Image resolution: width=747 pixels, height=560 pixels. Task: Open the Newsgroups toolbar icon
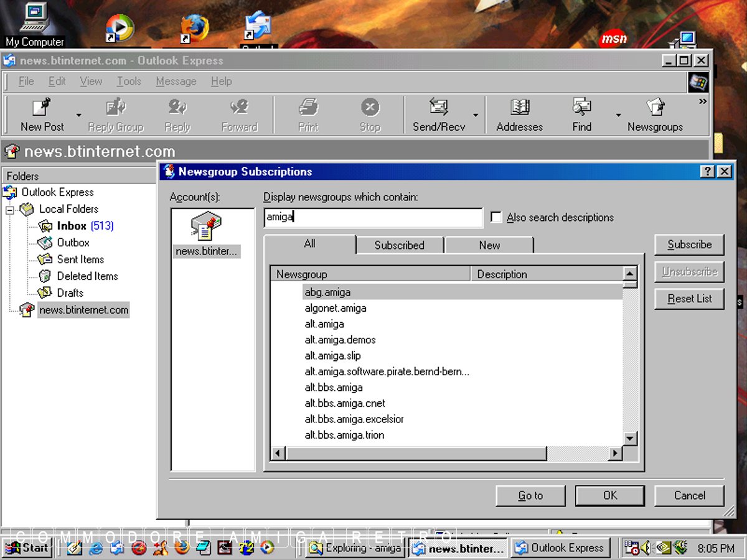[x=655, y=114]
